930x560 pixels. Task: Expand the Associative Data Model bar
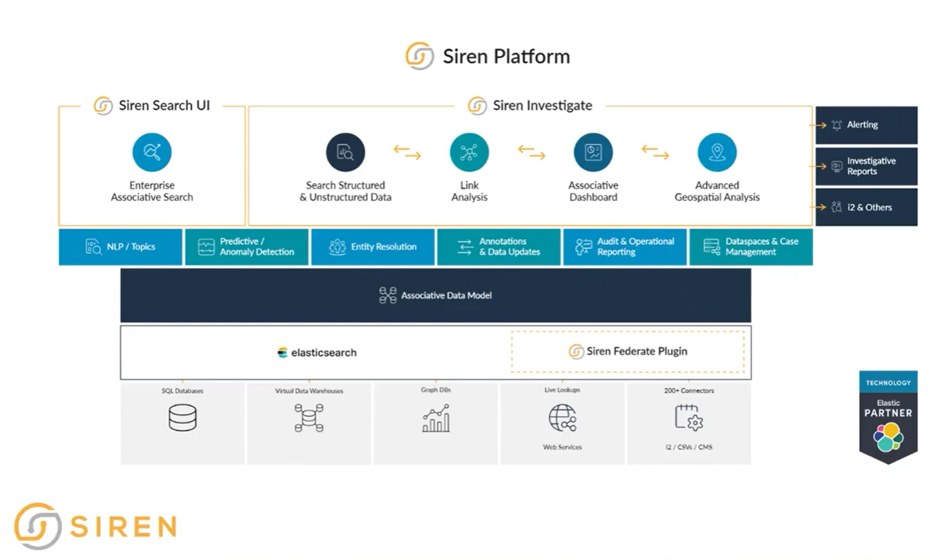(435, 295)
